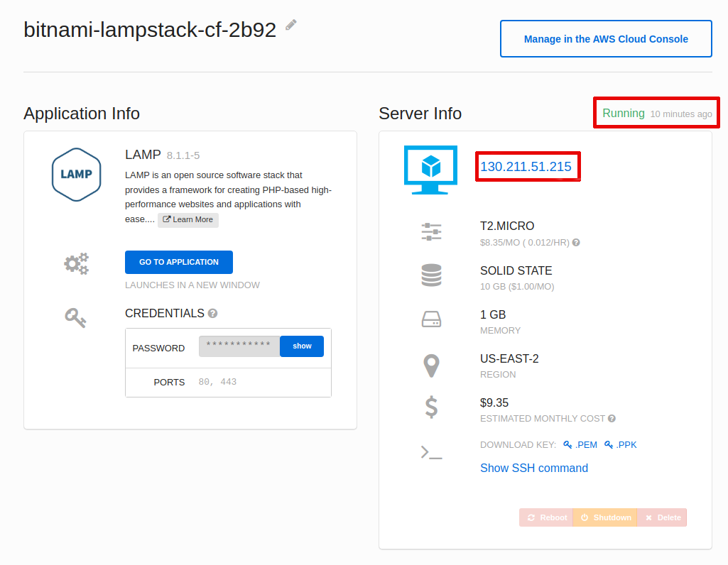The image size is (728, 565).
Task: Download the .PPK key
Action: click(x=620, y=445)
